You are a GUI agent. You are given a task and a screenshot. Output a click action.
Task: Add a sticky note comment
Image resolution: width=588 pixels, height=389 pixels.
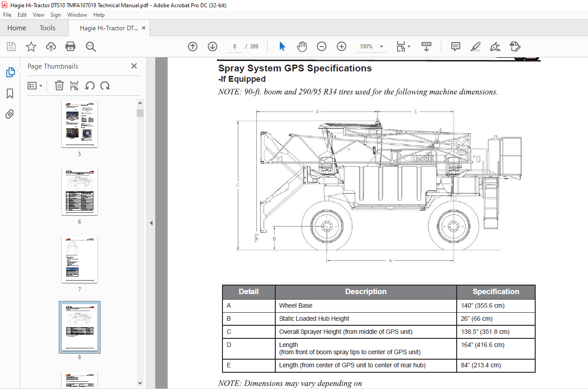coord(456,47)
